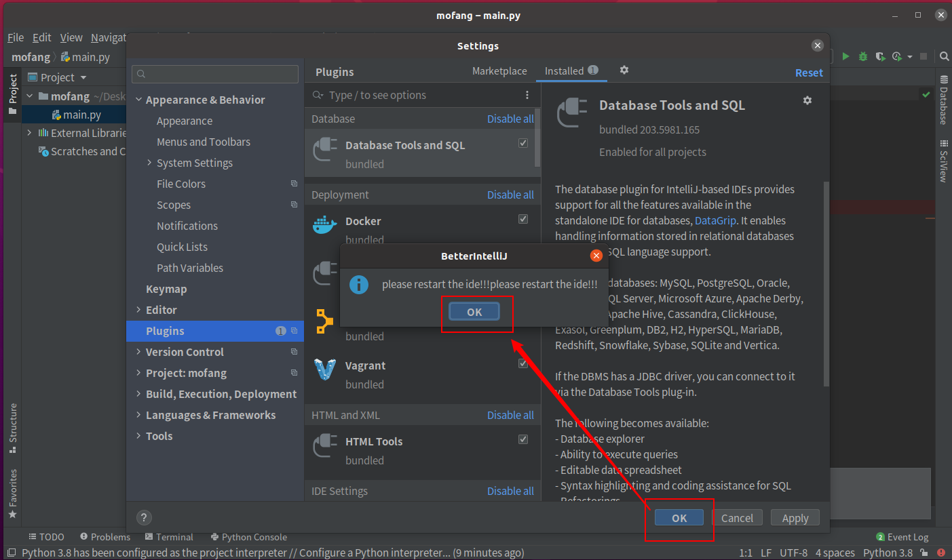The image size is (952, 560).
Task: Open the File menu
Action: pos(16,38)
